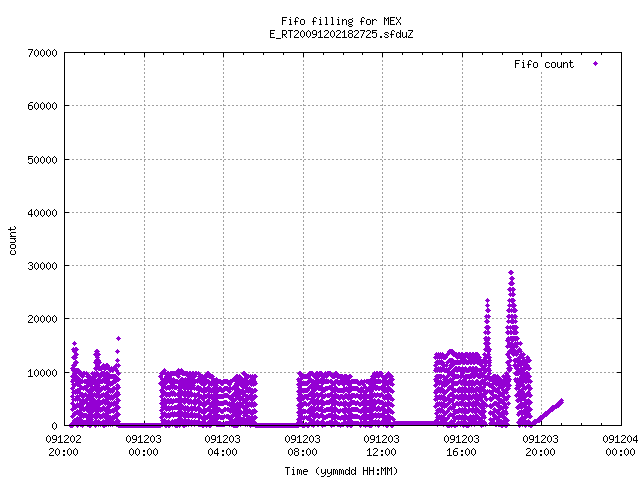
Task: Click the 60000 y-axis tick label
Action: point(42,107)
